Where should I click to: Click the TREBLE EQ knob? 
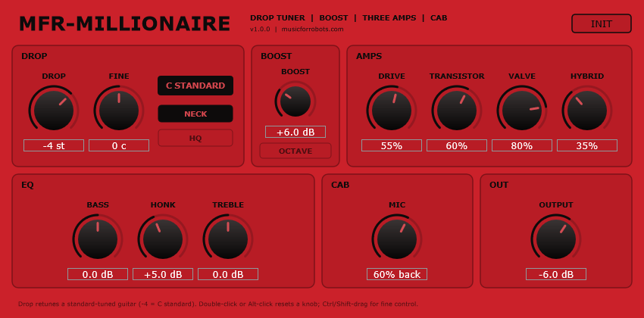228,239
